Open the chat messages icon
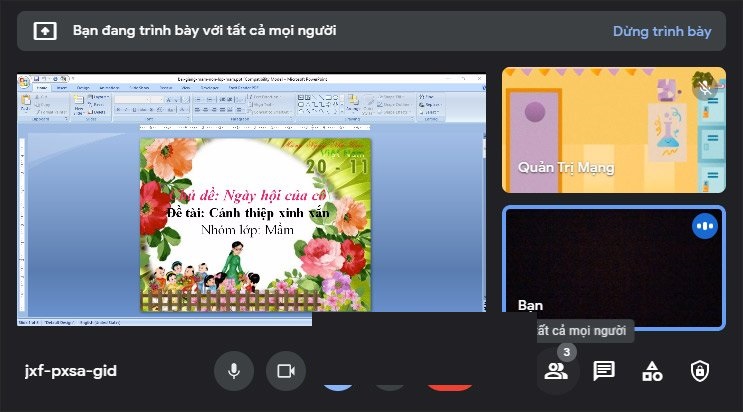Screen dimensions: 743x412 pyautogui.click(x=603, y=371)
